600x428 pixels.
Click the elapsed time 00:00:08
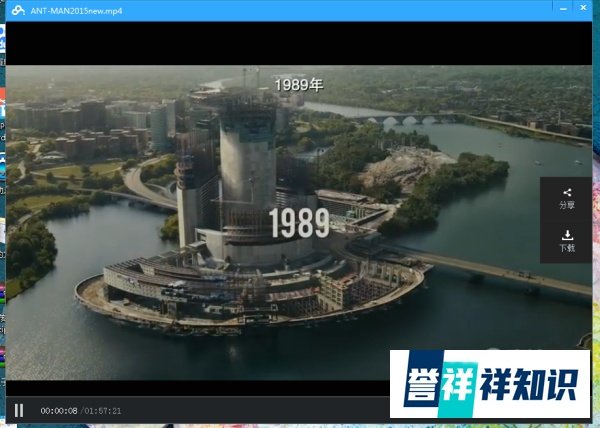(59, 411)
